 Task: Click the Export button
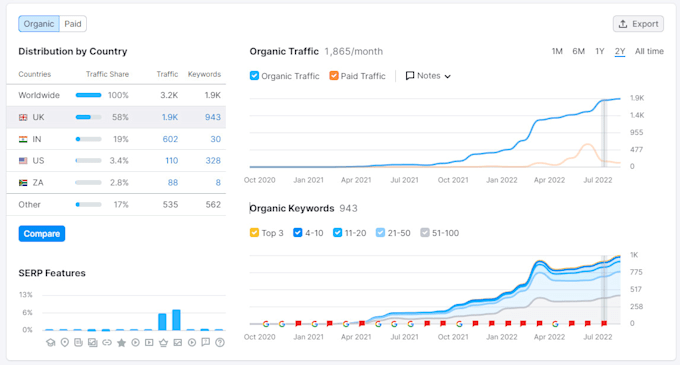pos(638,24)
